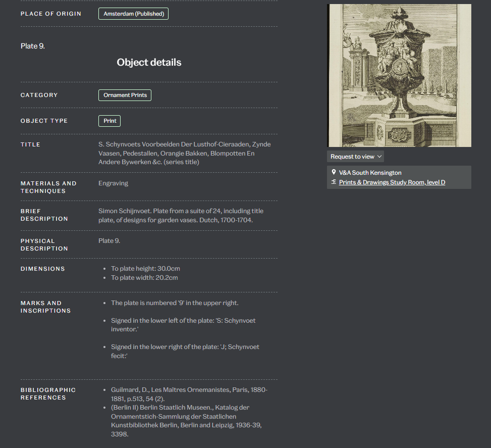491x448 pixels.
Task: Follow the Prints & Drawings Study Room link
Action: tap(392, 182)
